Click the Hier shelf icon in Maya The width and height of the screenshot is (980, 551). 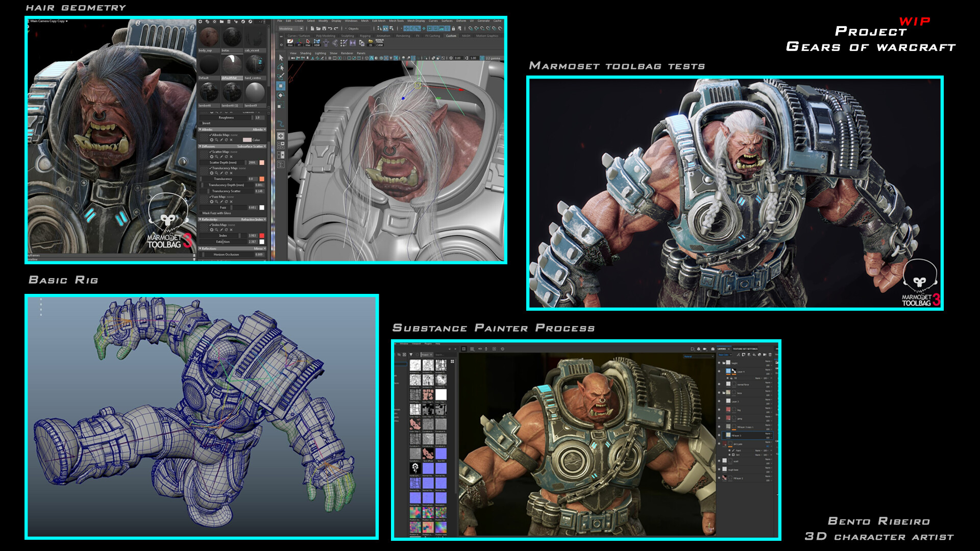[308, 42]
